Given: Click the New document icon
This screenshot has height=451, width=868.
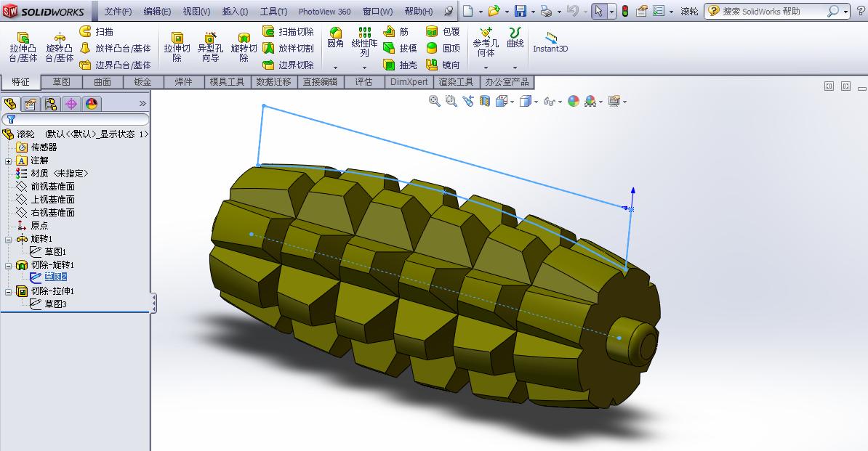Looking at the screenshot, I should coord(467,10).
